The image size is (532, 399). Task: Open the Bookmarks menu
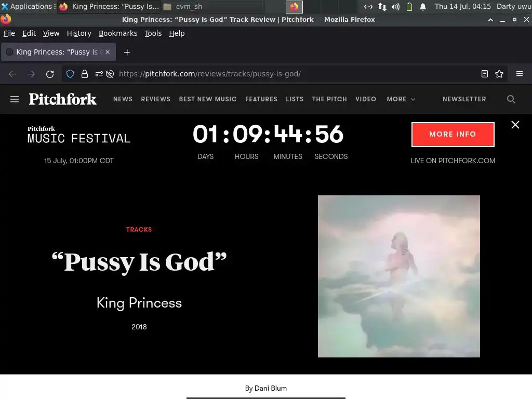coord(118,33)
